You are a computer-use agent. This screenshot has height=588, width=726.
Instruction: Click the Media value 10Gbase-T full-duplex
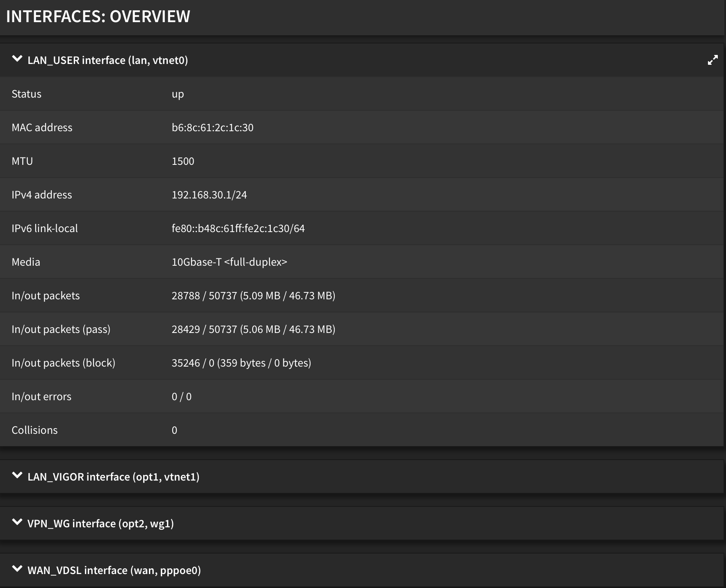[229, 262]
